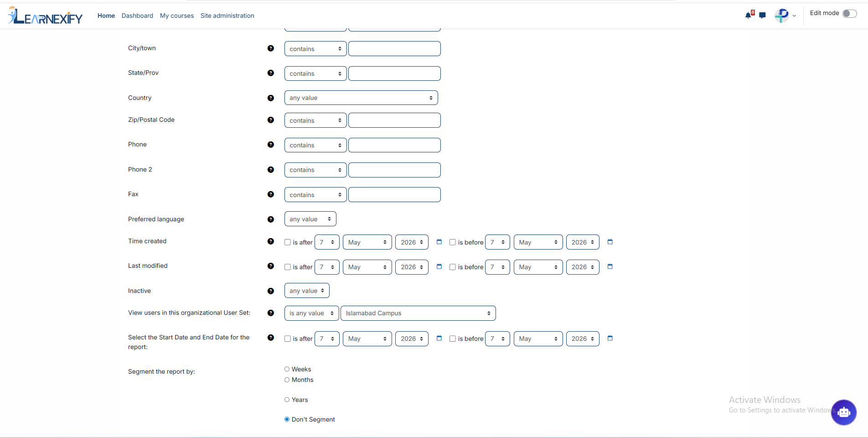Select the Weeks segment option
Image resolution: width=868 pixels, height=438 pixels.
287,369
